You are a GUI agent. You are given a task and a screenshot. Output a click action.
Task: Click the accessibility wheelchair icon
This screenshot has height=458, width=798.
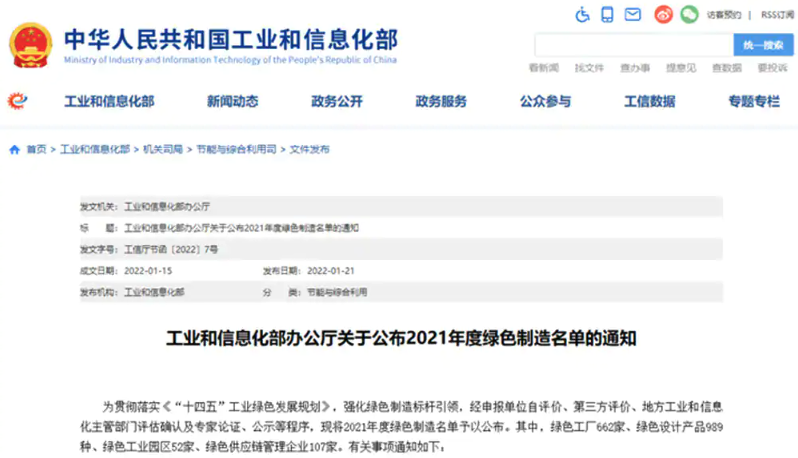pos(583,15)
